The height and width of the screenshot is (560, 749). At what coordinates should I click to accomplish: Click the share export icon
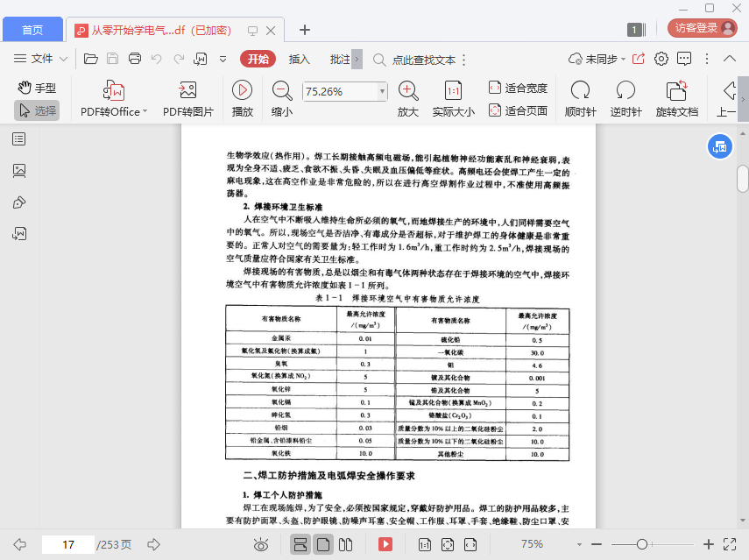coord(639,59)
